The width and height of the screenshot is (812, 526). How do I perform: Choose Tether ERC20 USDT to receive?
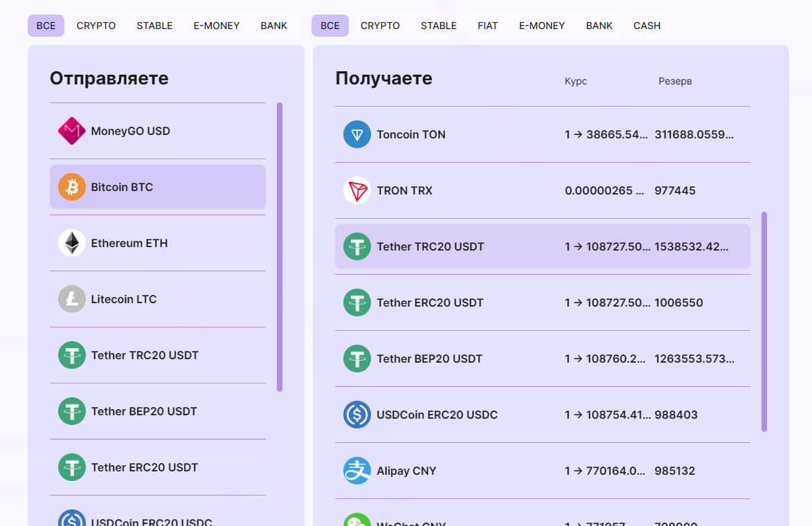tap(543, 302)
